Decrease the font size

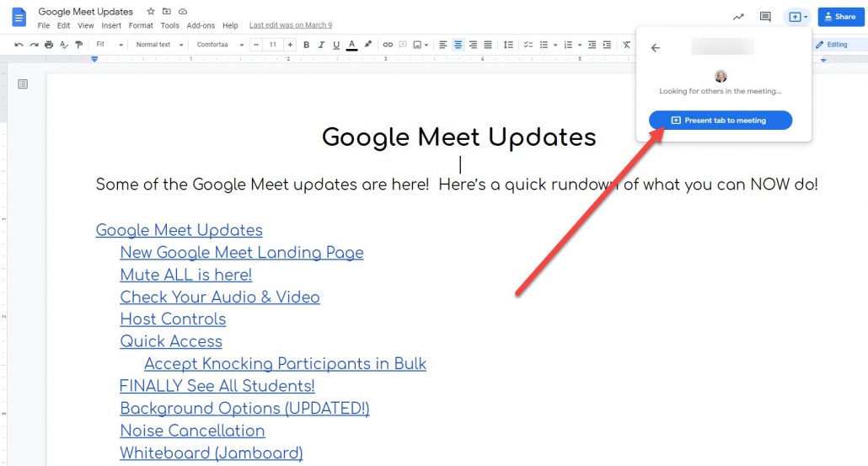pyautogui.click(x=255, y=45)
